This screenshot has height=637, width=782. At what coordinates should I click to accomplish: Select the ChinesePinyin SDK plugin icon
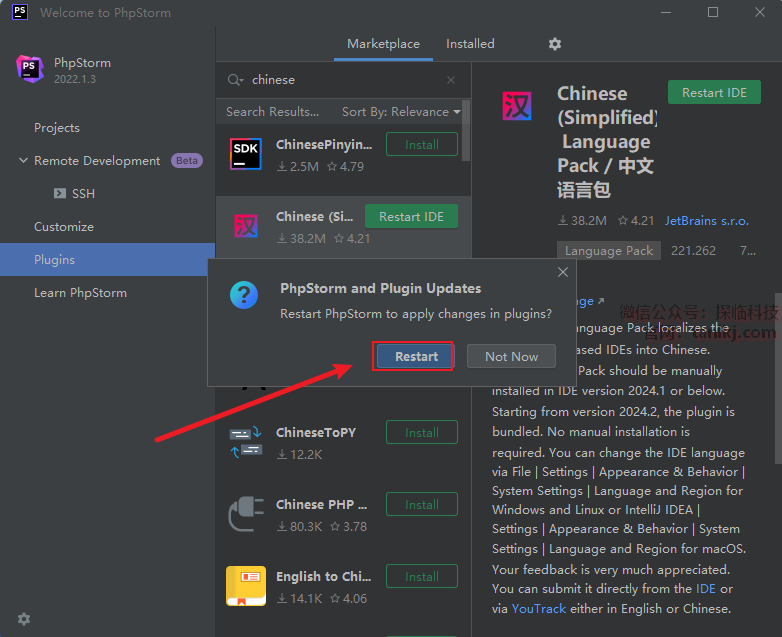pyautogui.click(x=246, y=154)
